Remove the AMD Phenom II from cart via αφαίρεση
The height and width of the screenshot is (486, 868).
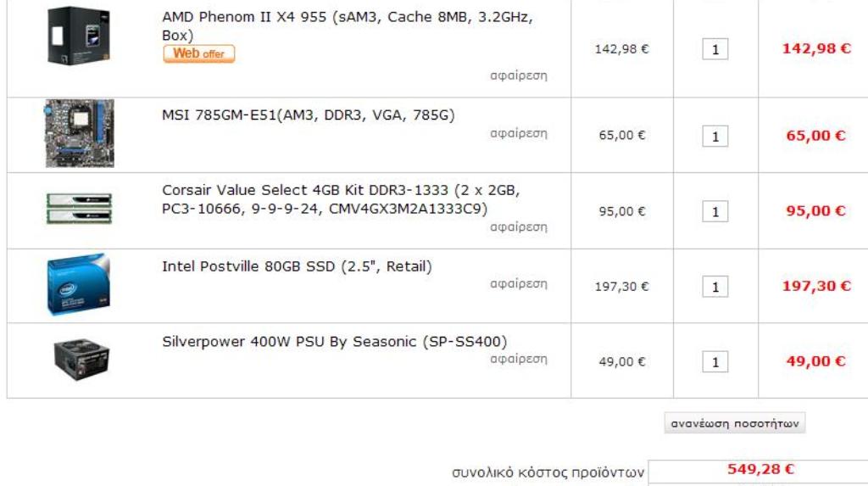[x=519, y=75]
